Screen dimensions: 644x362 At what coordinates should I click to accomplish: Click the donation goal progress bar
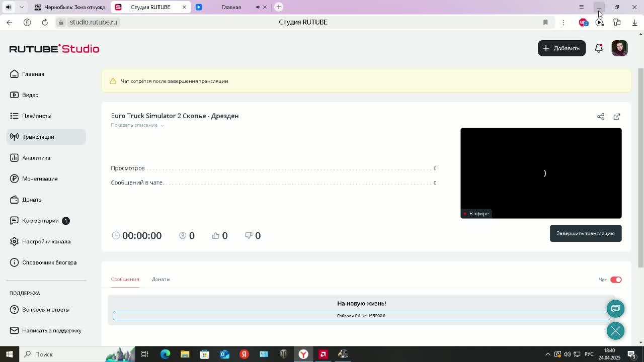361,316
